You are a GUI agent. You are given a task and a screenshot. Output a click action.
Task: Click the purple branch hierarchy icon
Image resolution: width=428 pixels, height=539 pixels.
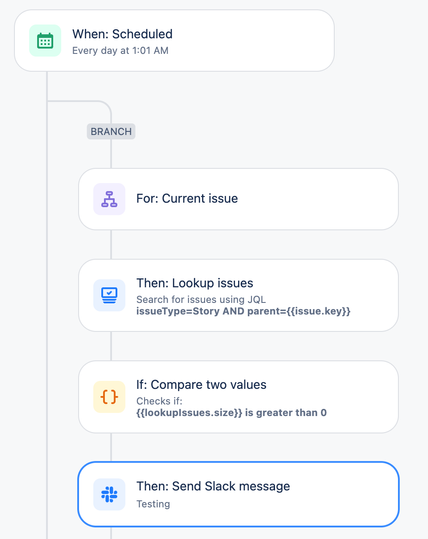click(x=109, y=199)
